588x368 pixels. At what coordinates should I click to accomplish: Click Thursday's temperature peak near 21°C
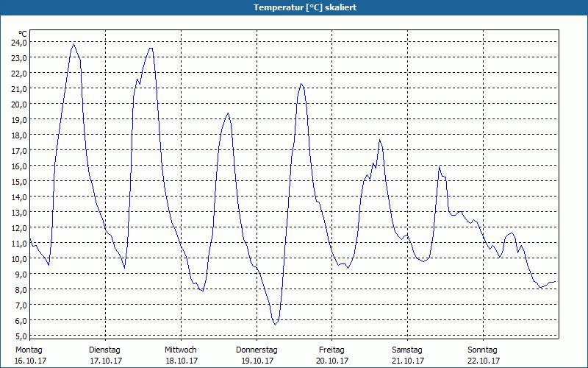301,84
